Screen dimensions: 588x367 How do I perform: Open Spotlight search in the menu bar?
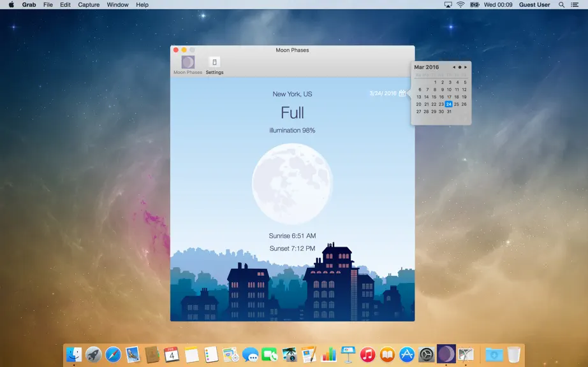tap(561, 5)
